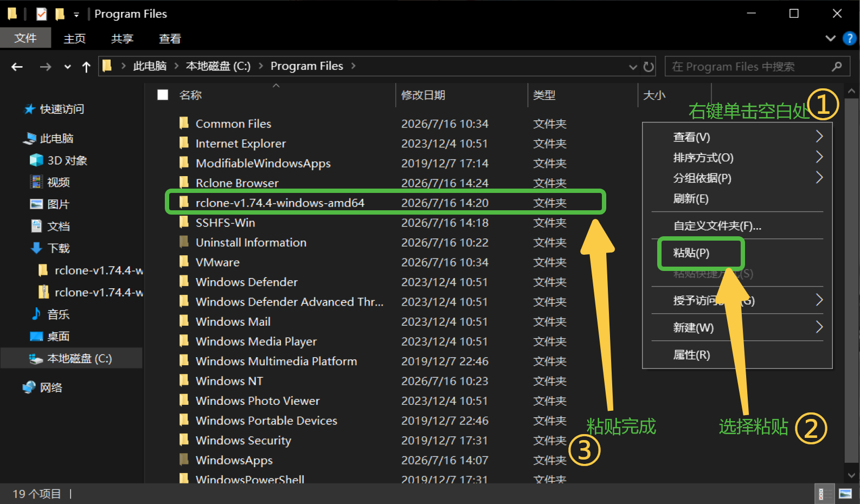Expand the 新建(W) submenu
The height and width of the screenshot is (504, 860).
click(737, 327)
